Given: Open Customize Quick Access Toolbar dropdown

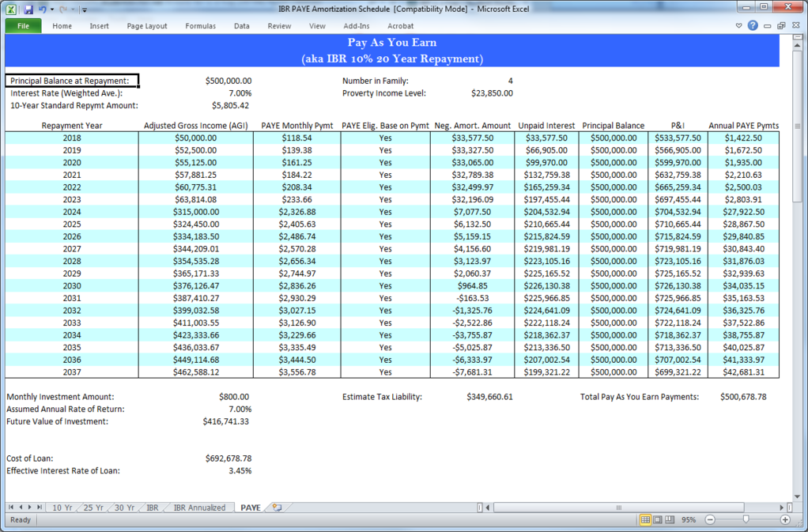Looking at the screenshot, I should tap(85, 9).
